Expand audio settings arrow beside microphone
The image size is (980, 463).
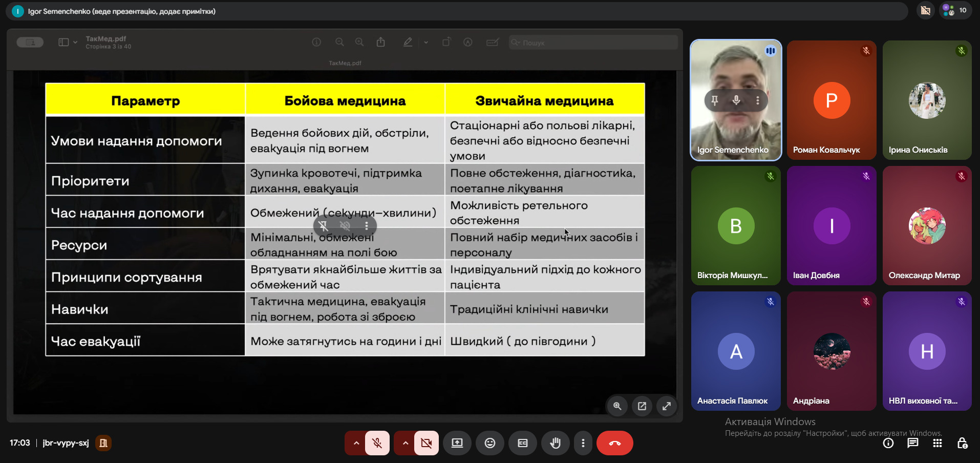356,443
